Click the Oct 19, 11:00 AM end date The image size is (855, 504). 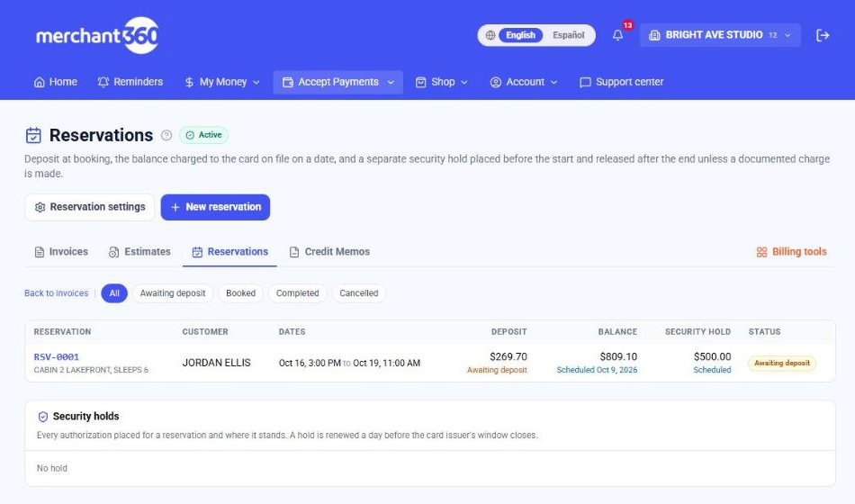click(x=387, y=364)
